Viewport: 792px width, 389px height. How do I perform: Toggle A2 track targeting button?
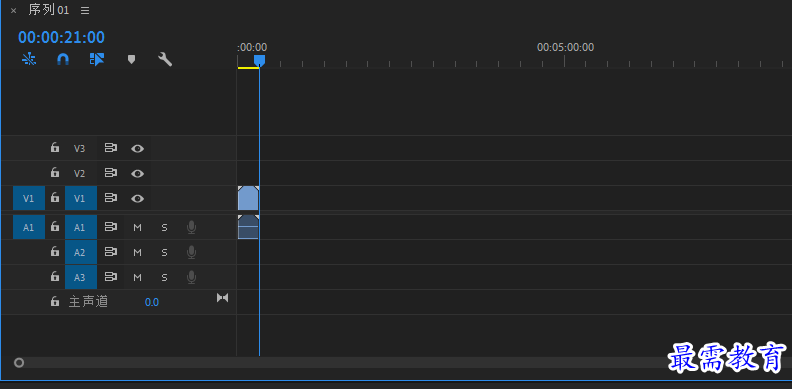click(x=81, y=252)
